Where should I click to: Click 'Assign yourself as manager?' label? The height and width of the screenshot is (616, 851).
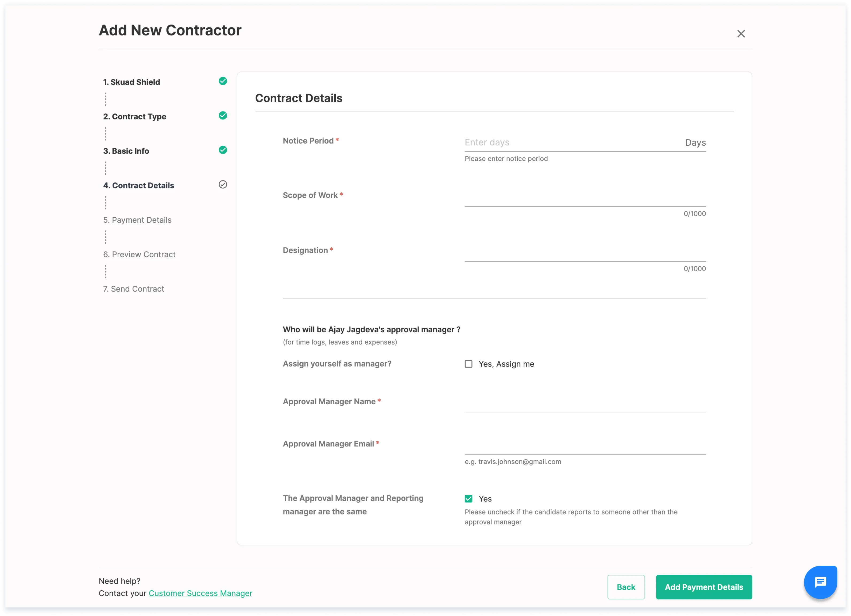pos(337,364)
